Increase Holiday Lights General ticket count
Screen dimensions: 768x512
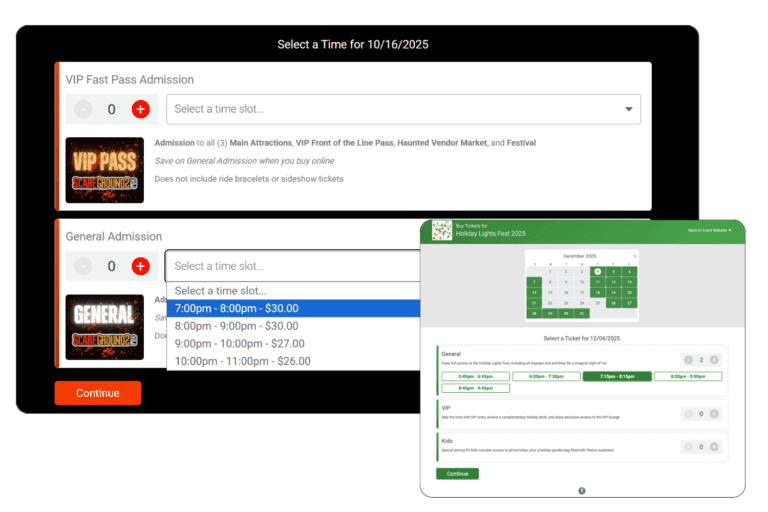[714, 359]
